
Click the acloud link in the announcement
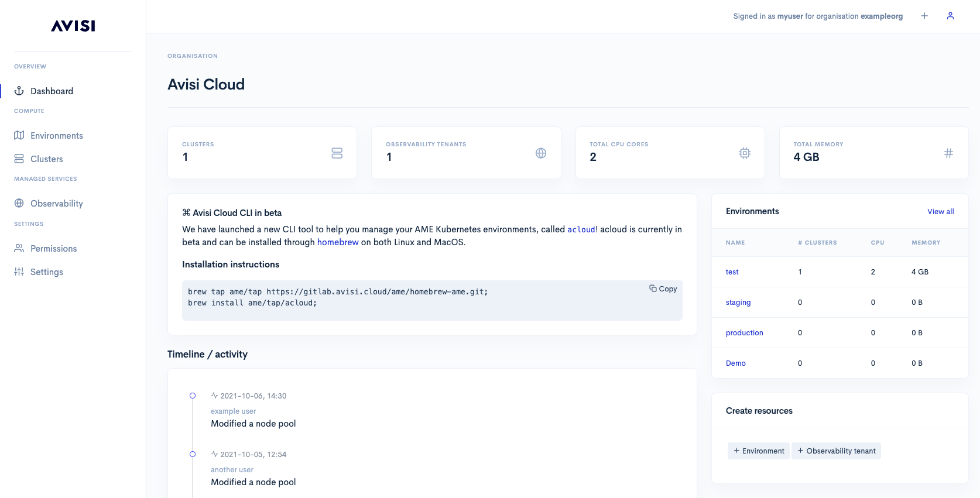pos(581,229)
